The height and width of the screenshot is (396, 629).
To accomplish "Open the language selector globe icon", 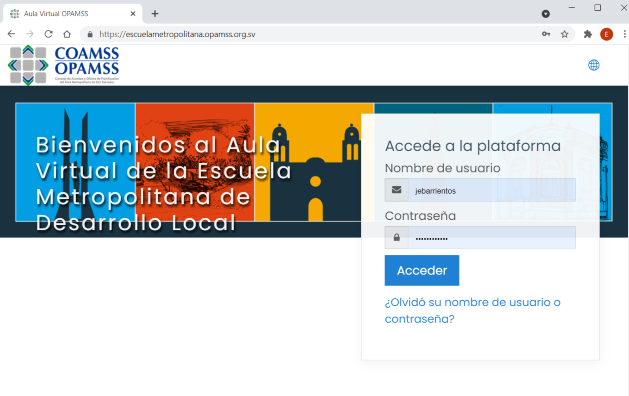I will point(594,65).
